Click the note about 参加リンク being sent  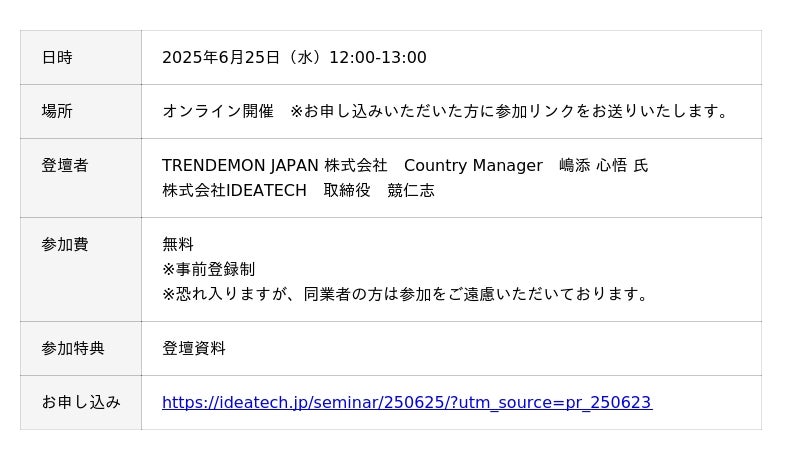pos(512,111)
